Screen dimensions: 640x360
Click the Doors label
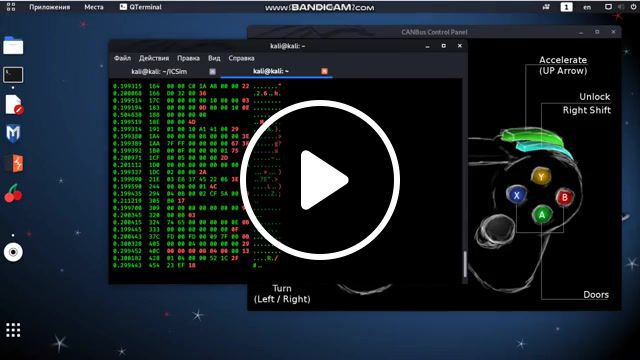[596, 295]
